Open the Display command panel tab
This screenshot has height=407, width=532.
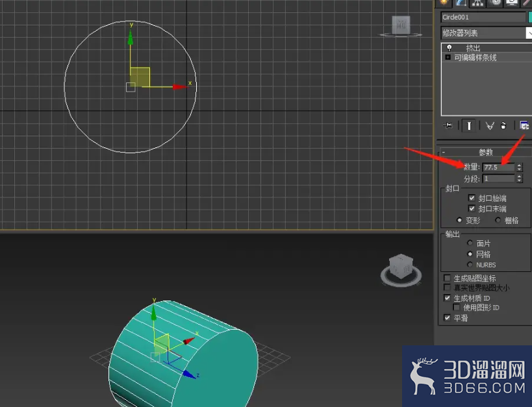pos(512,3)
